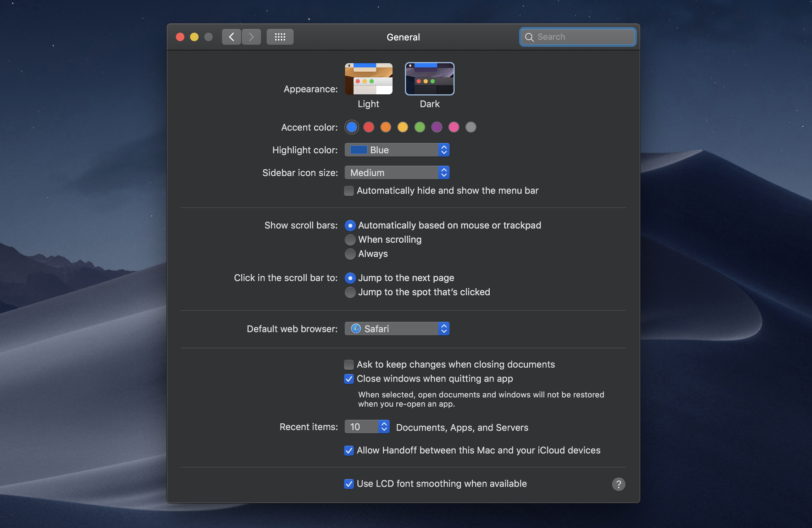The width and height of the screenshot is (812, 528).
Task: Click the Documents, Apps, and Servers text
Action: (462, 427)
